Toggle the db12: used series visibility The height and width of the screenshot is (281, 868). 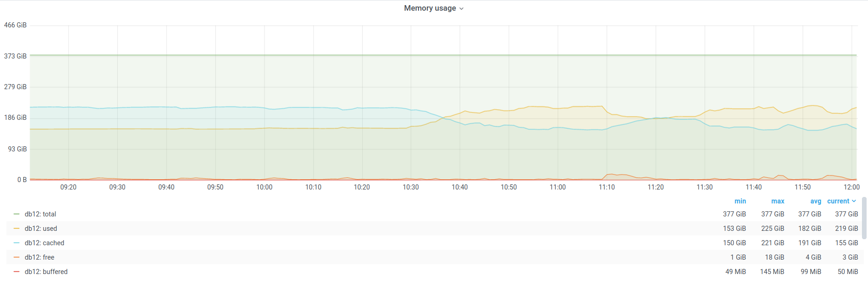[41, 229]
